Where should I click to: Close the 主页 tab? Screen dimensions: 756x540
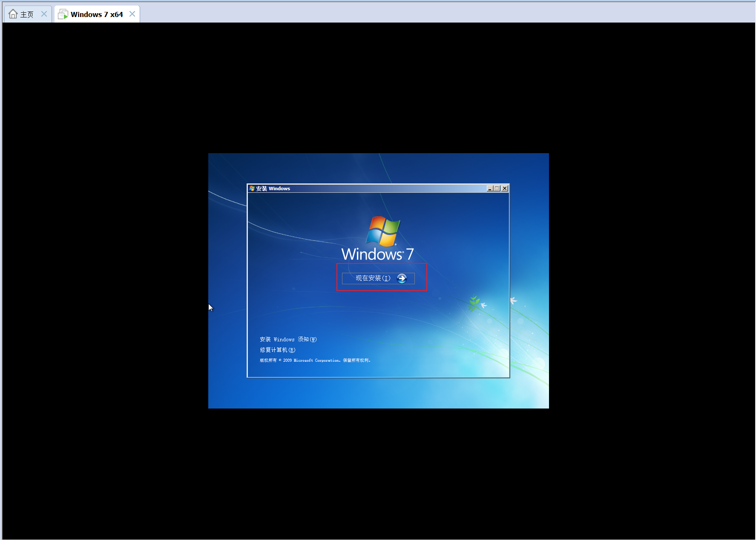[44, 14]
